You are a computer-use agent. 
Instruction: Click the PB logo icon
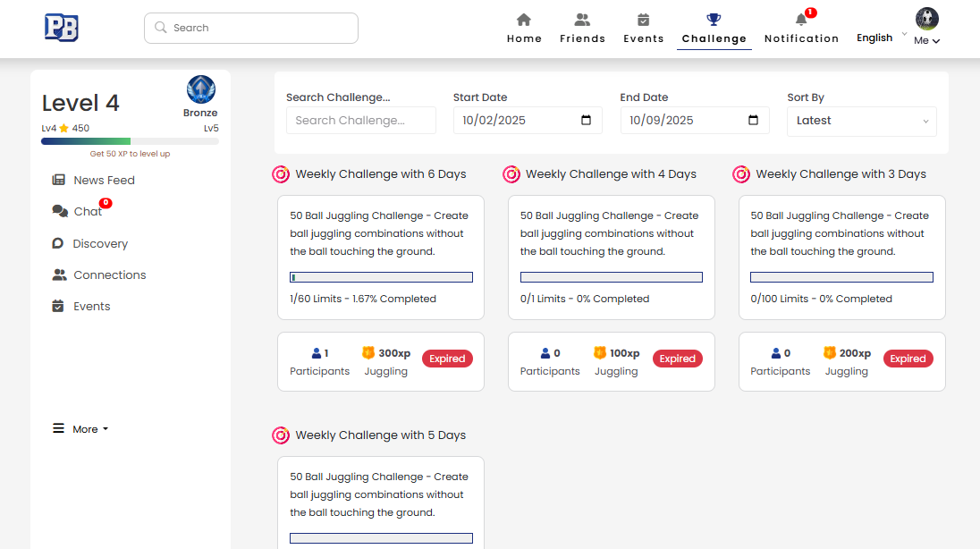tap(62, 28)
